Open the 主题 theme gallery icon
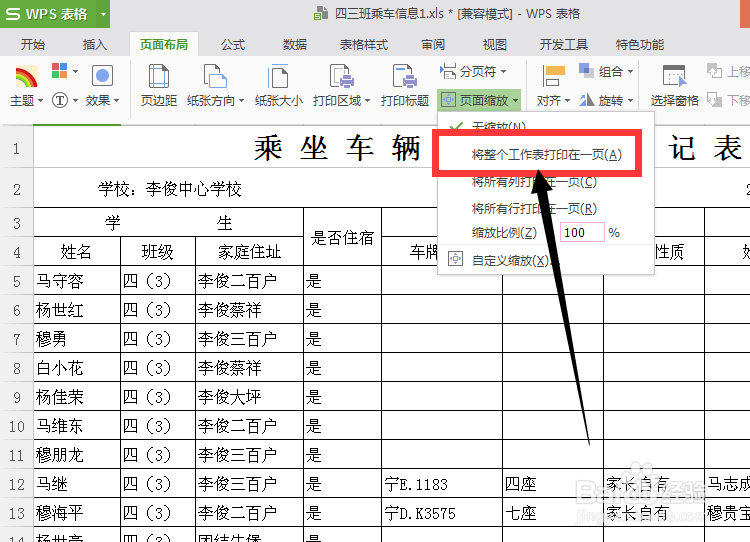 [x=26, y=77]
